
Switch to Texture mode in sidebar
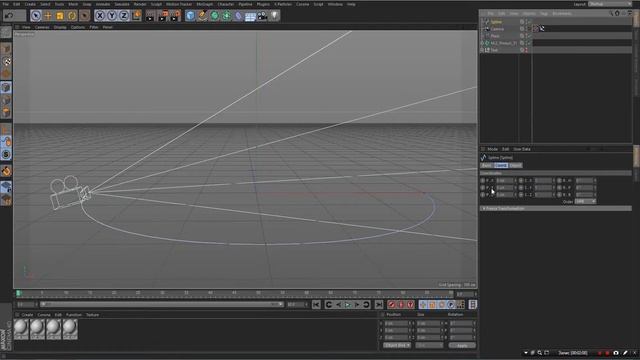click(6, 61)
